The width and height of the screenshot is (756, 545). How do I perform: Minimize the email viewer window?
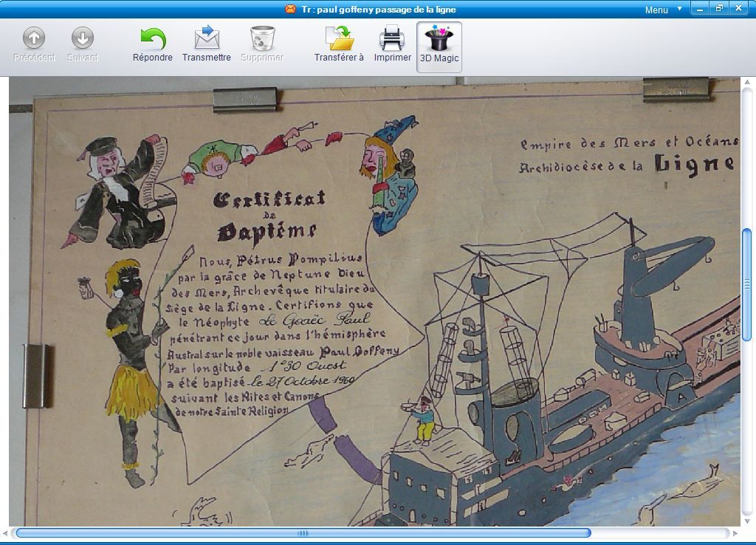tap(700, 8)
